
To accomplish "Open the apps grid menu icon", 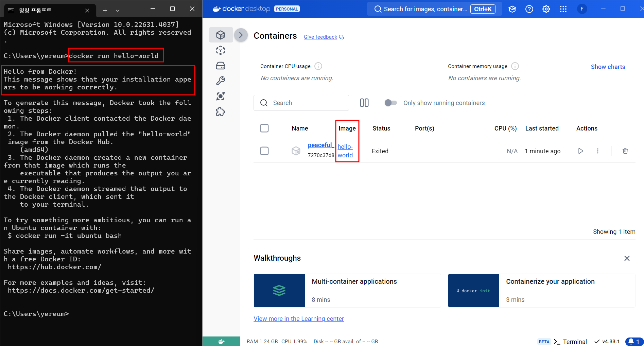I will coord(563,9).
